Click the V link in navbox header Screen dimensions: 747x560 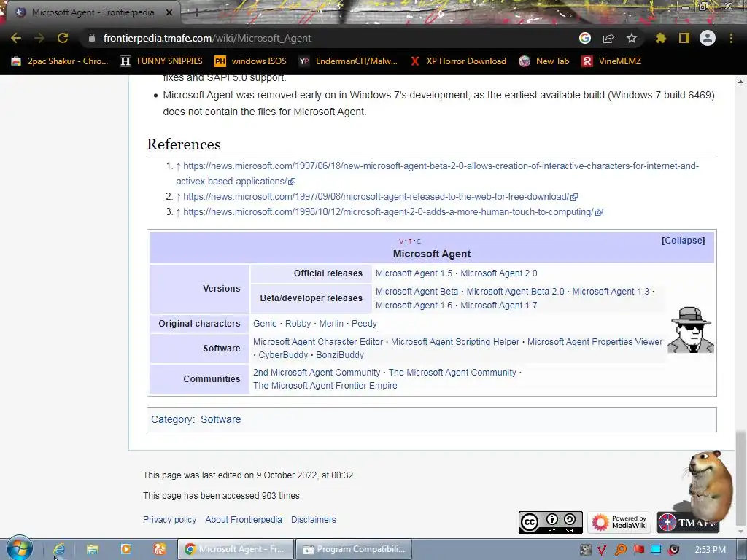(x=401, y=241)
